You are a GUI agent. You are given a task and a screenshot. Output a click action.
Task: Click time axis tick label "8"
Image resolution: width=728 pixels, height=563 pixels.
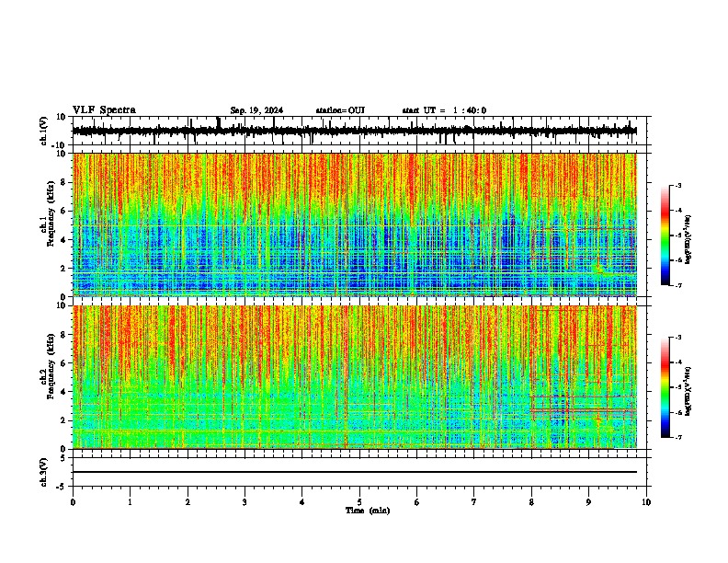click(x=531, y=502)
